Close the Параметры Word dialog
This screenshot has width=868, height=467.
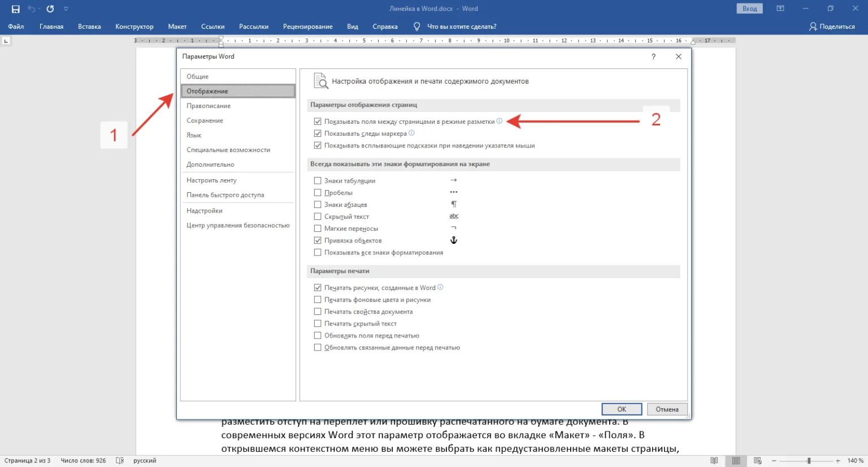tap(679, 57)
